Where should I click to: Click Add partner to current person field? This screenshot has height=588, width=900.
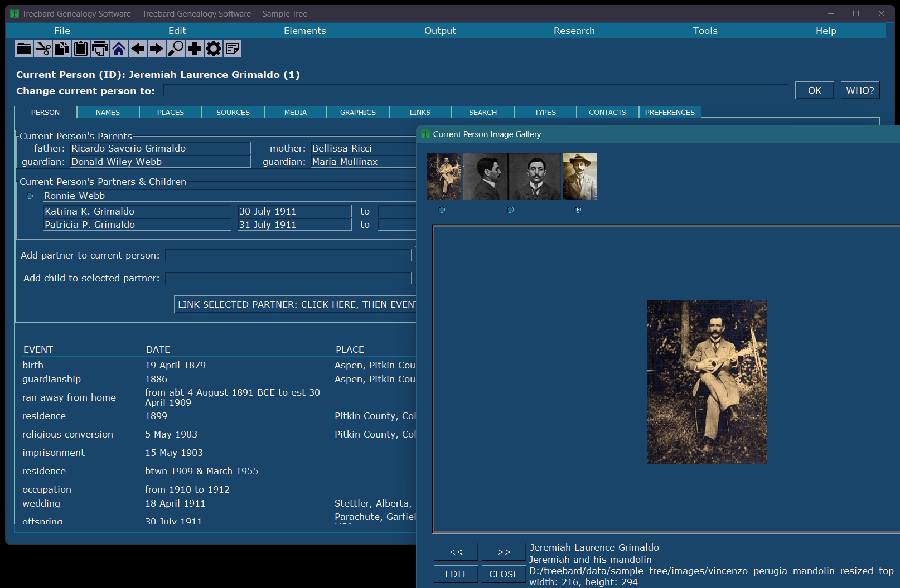click(288, 255)
